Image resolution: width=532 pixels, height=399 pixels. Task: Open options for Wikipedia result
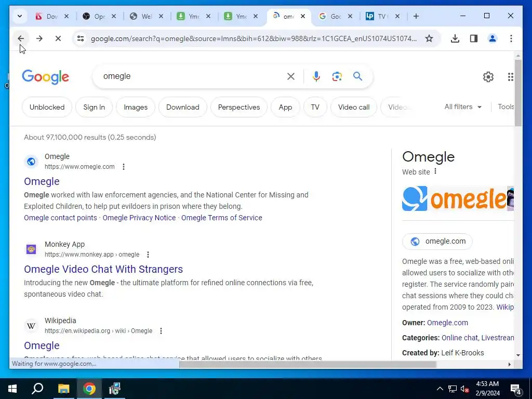click(x=161, y=331)
